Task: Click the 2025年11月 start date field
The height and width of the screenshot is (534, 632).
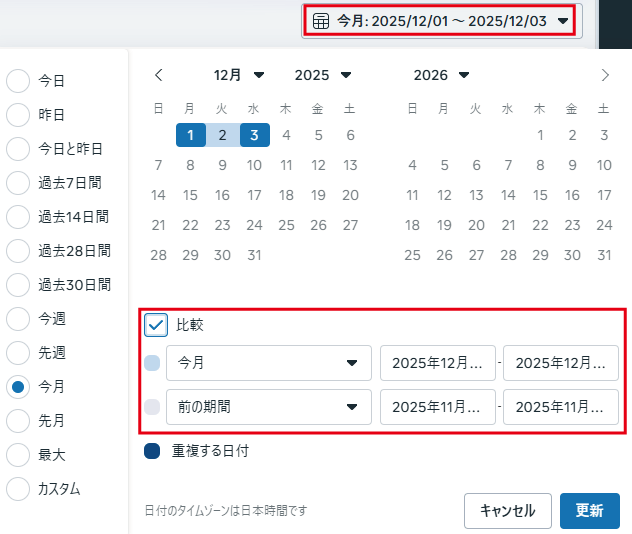Action: [x=437, y=407]
